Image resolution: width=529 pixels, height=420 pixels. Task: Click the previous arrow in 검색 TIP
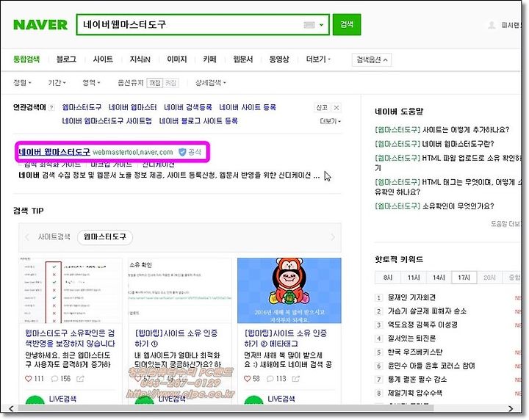pyautogui.click(x=27, y=237)
